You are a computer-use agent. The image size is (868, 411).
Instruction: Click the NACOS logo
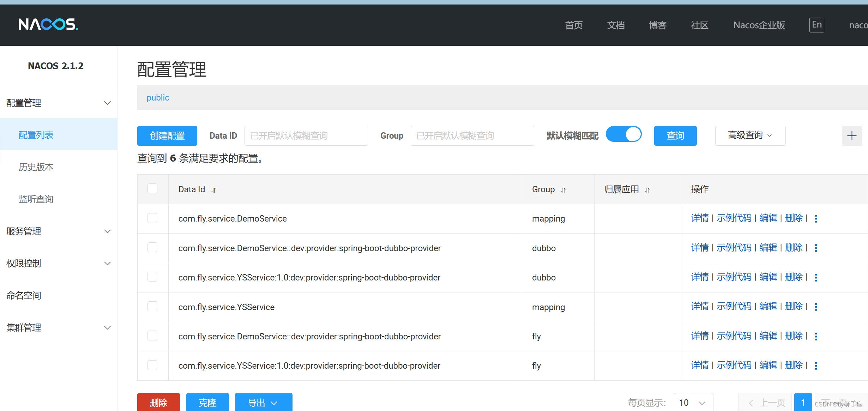coord(48,24)
